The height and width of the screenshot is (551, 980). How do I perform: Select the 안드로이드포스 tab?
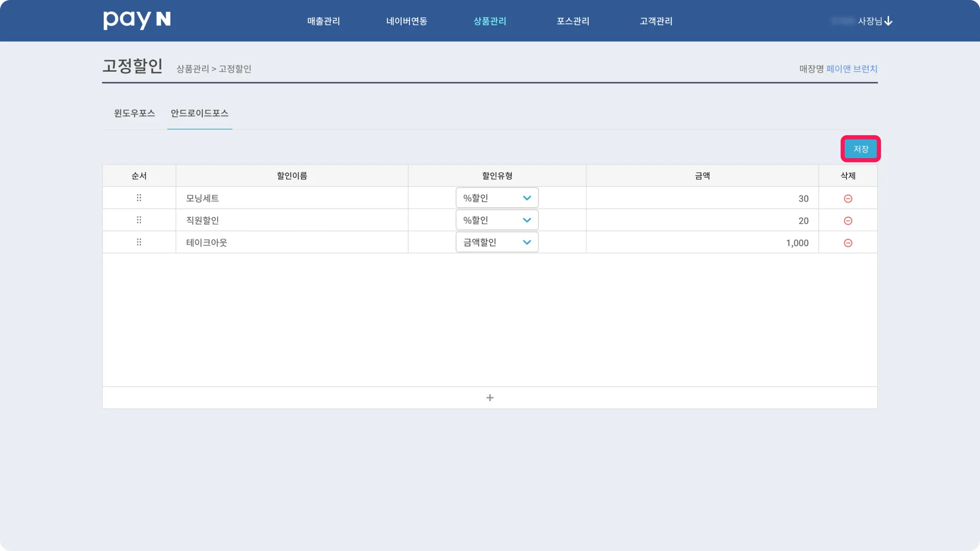click(x=200, y=113)
